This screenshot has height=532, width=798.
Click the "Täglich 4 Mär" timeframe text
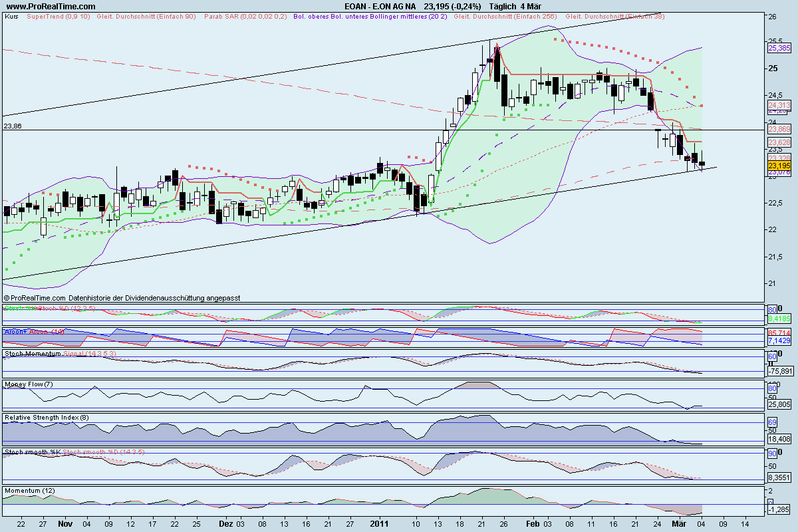(x=516, y=6)
